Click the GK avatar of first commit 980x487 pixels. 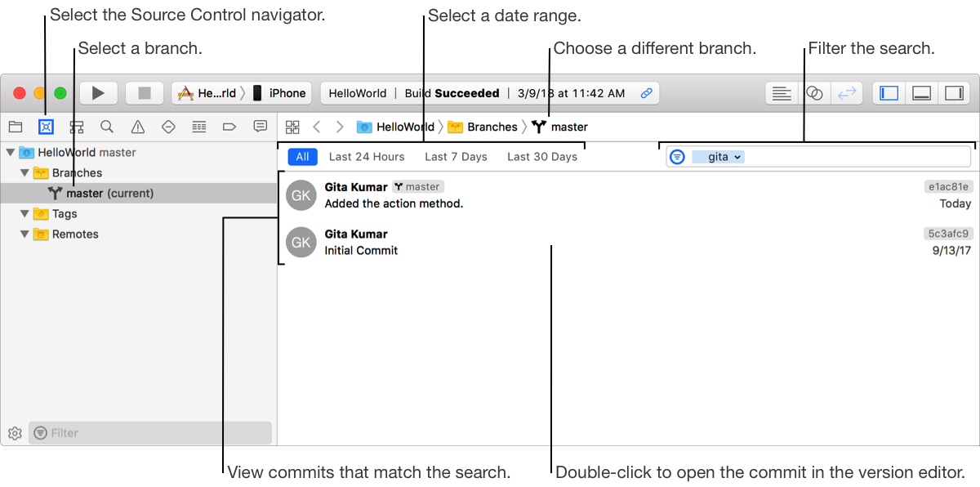click(x=301, y=195)
